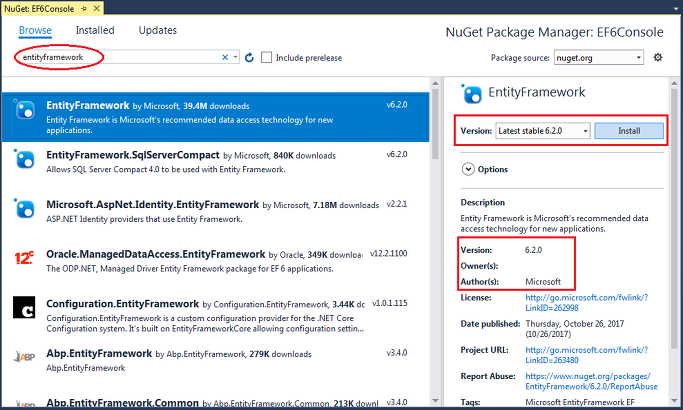Click the Tags value Microsoft EntityFramework EF
This screenshot has height=410, width=683.
(x=580, y=402)
